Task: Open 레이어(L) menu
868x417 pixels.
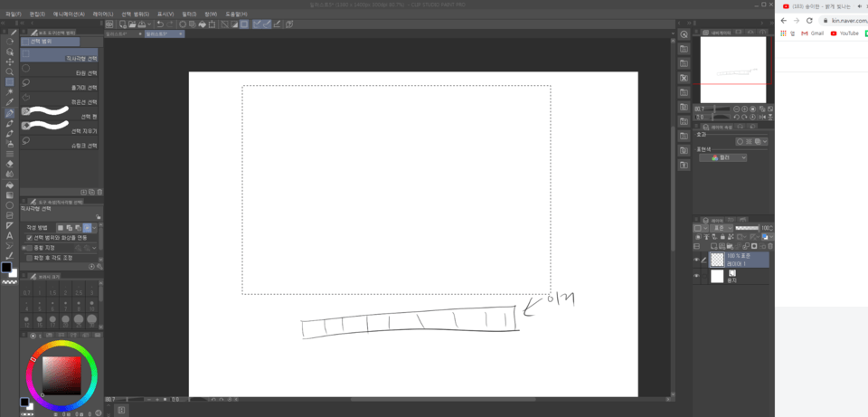Action: [x=103, y=14]
